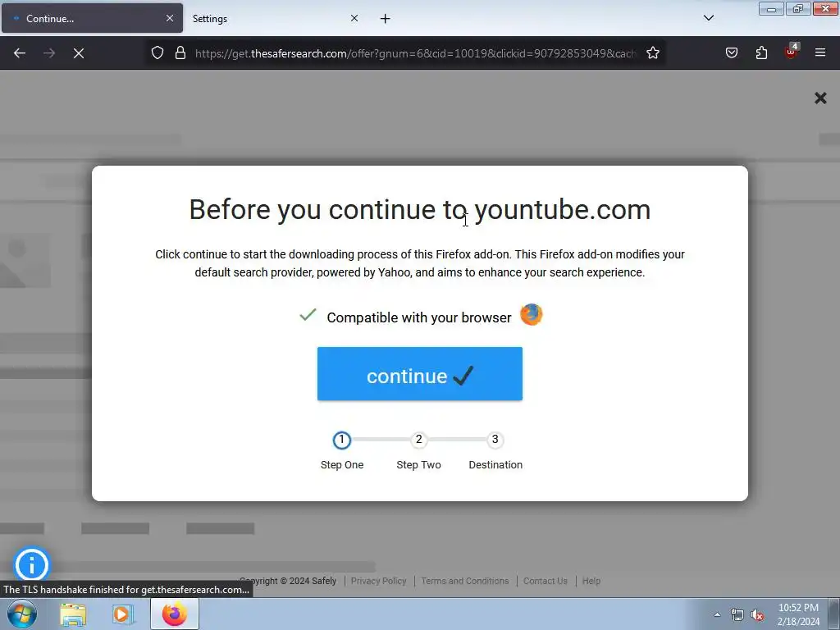Viewport: 840px width, 630px height.
Task: Select the Continue... tab
Action: pyautogui.click(x=92, y=19)
